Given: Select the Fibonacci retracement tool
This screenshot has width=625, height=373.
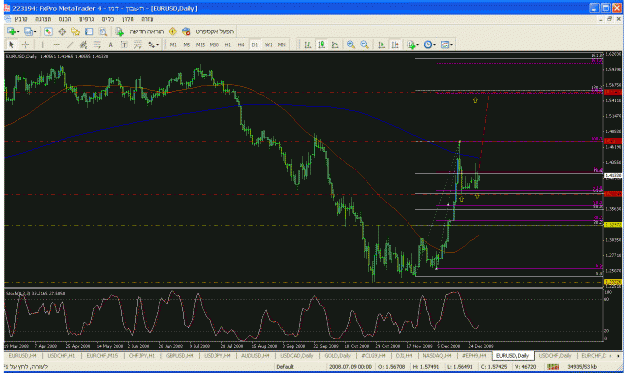Looking at the screenshot, I should coord(97,45).
